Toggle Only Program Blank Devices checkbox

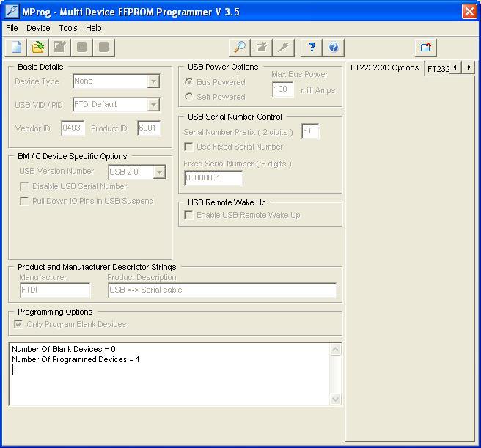(18, 324)
